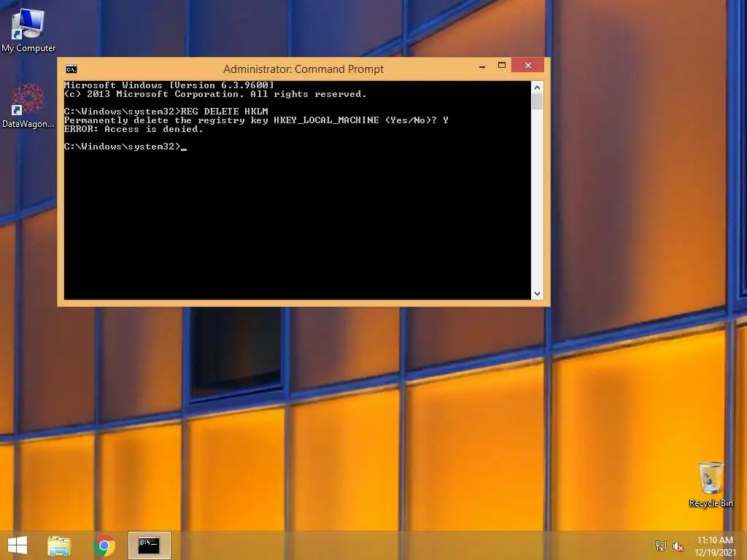Maximize the Command Prompt window
Viewport: 747px width, 560px height.
point(502,65)
